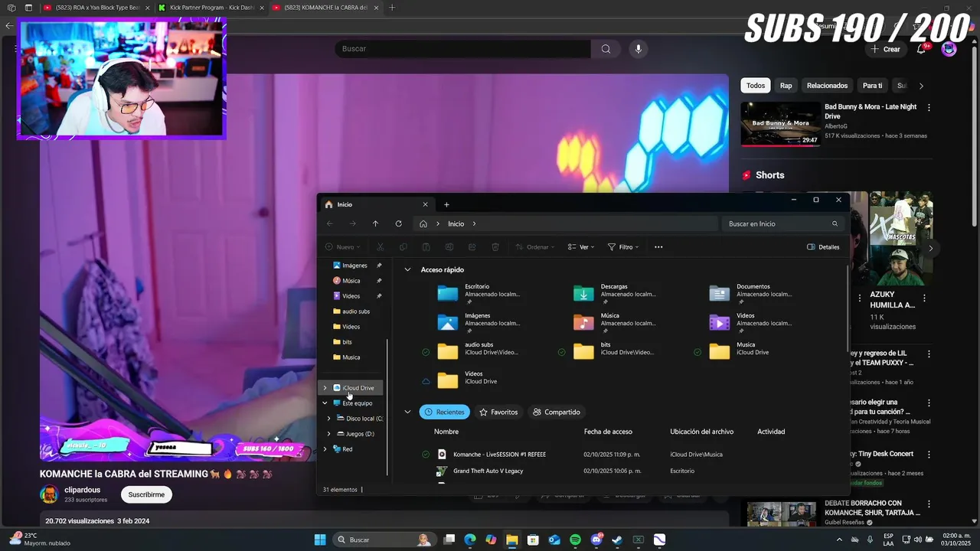Open the Documentos folder in Acceso rápido
Viewport: 980px width, 551px height.
(x=753, y=294)
